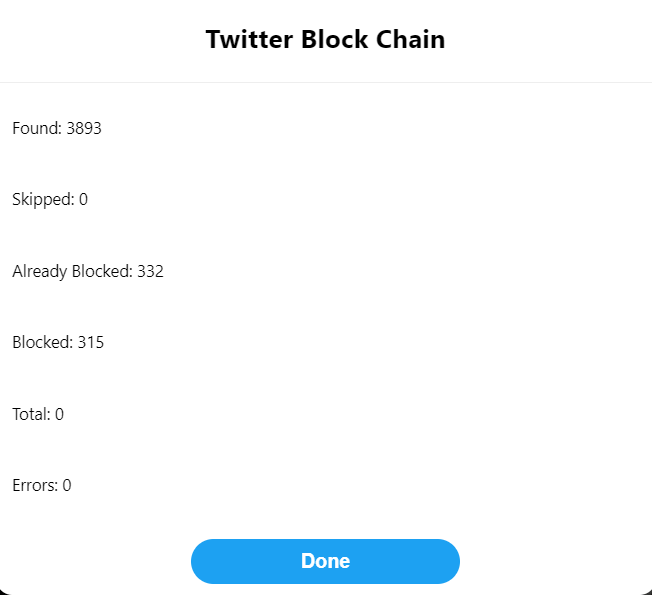Click the blue Done button
652x595 pixels.
325,561
